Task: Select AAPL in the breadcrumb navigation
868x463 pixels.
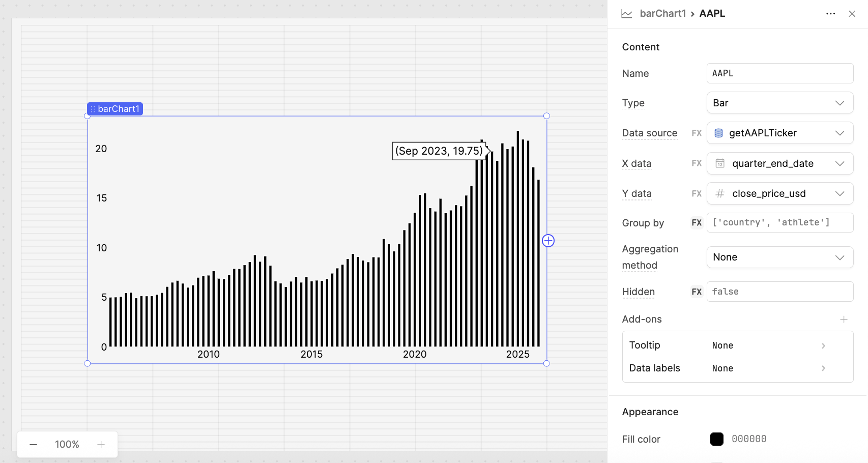Action: coord(712,13)
